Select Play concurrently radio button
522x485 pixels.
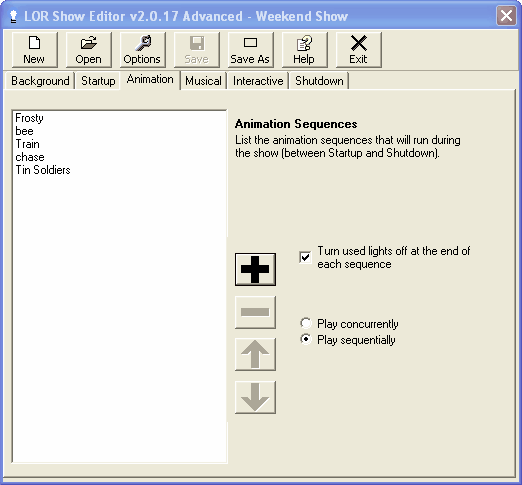point(306,323)
